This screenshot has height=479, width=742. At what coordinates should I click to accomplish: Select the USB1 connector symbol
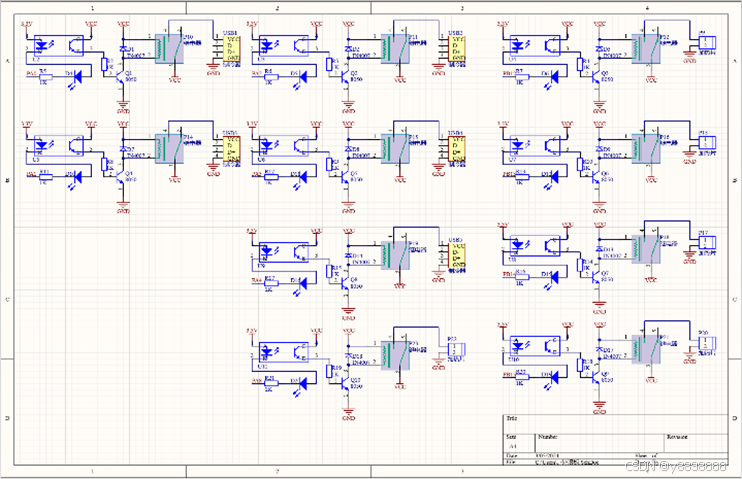point(231,49)
